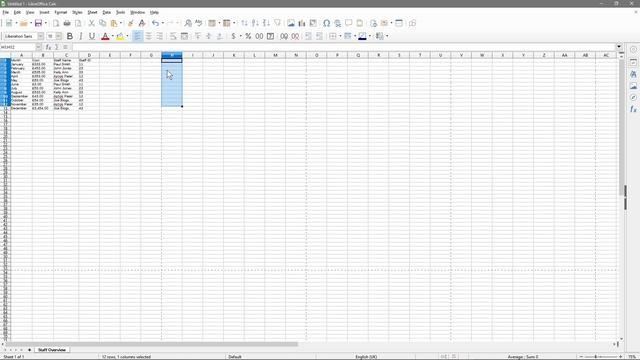Open the Font Size dropdown

tap(59, 36)
